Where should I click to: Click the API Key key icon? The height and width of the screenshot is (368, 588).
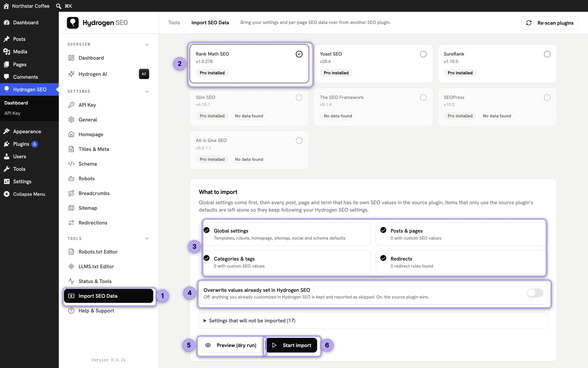(71, 105)
